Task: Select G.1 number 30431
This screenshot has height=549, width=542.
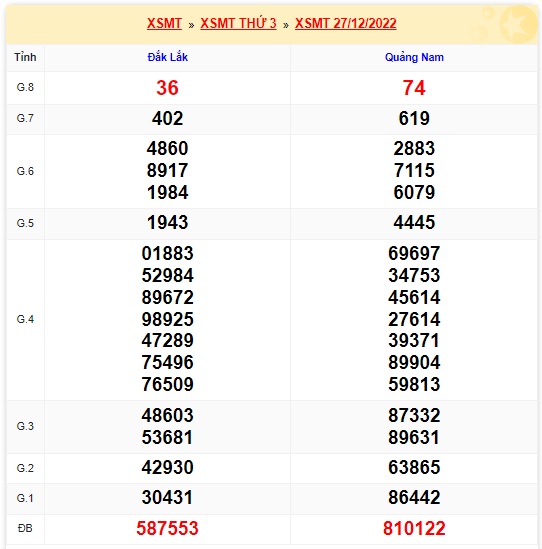Action: point(167,498)
